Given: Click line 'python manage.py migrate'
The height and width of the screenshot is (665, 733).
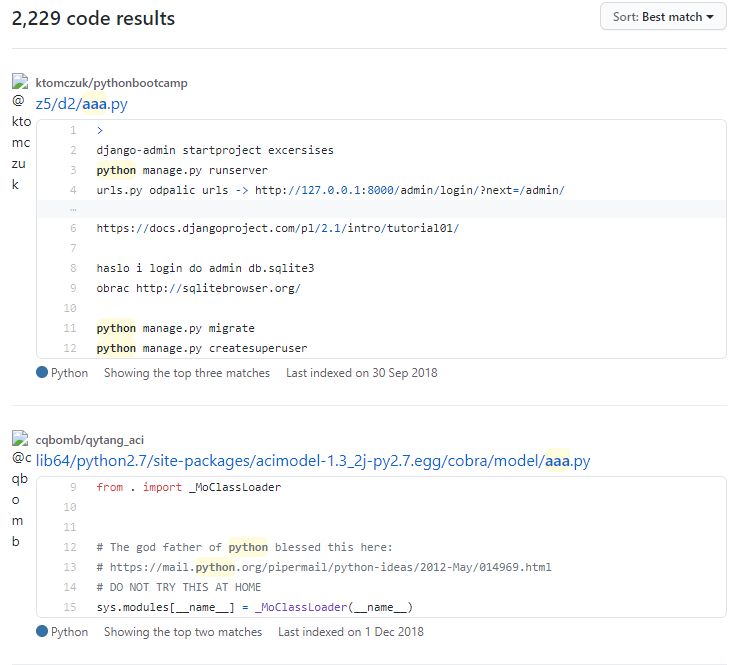Looking at the screenshot, I should click(175, 328).
